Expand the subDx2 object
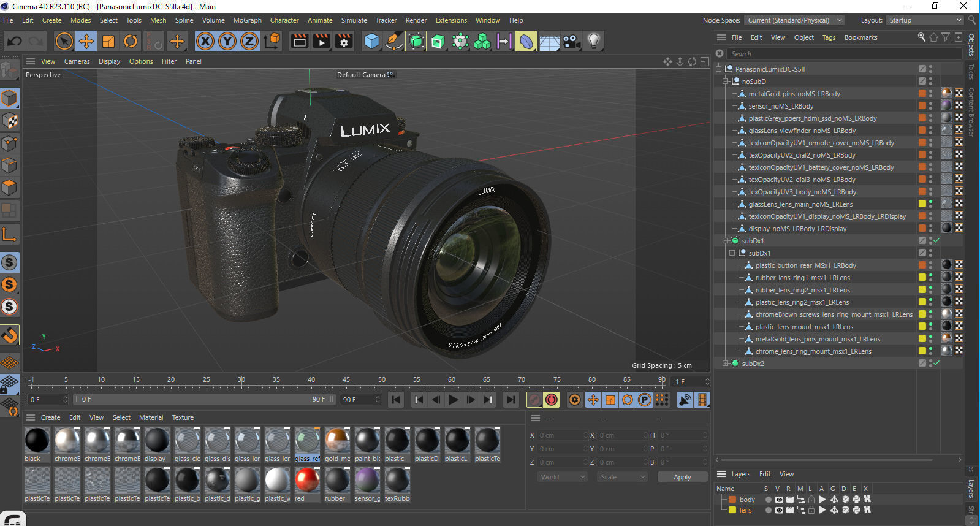This screenshot has height=526, width=980. click(x=726, y=364)
